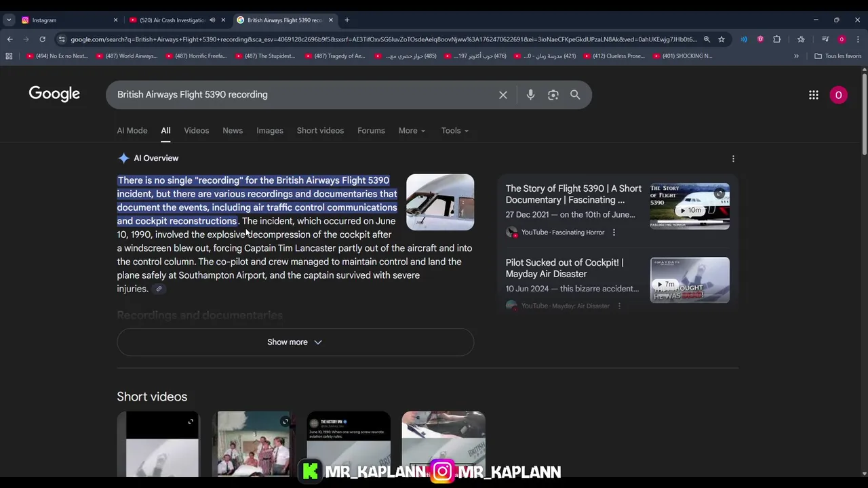Open AI Overview three-dot options

[x=733, y=159]
